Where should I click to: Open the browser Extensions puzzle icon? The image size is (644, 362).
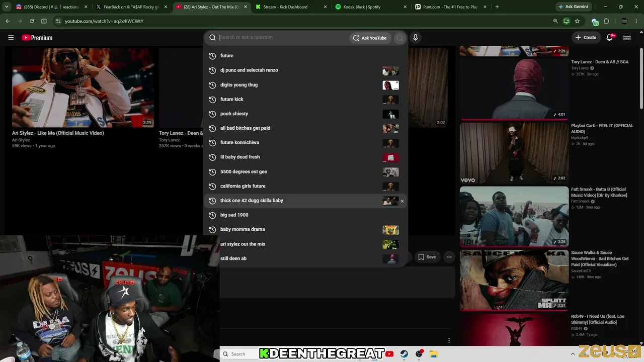click(606, 21)
